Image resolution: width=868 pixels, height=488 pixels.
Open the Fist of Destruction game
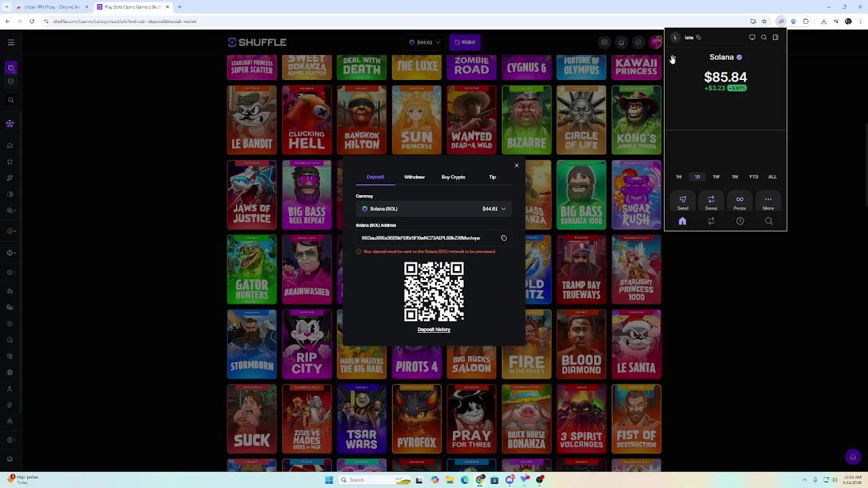(x=636, y=419)
